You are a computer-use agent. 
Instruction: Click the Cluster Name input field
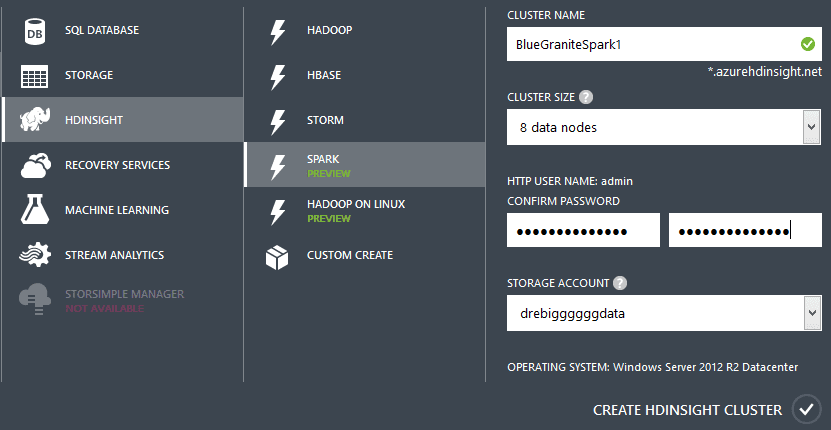pos(664,44)
